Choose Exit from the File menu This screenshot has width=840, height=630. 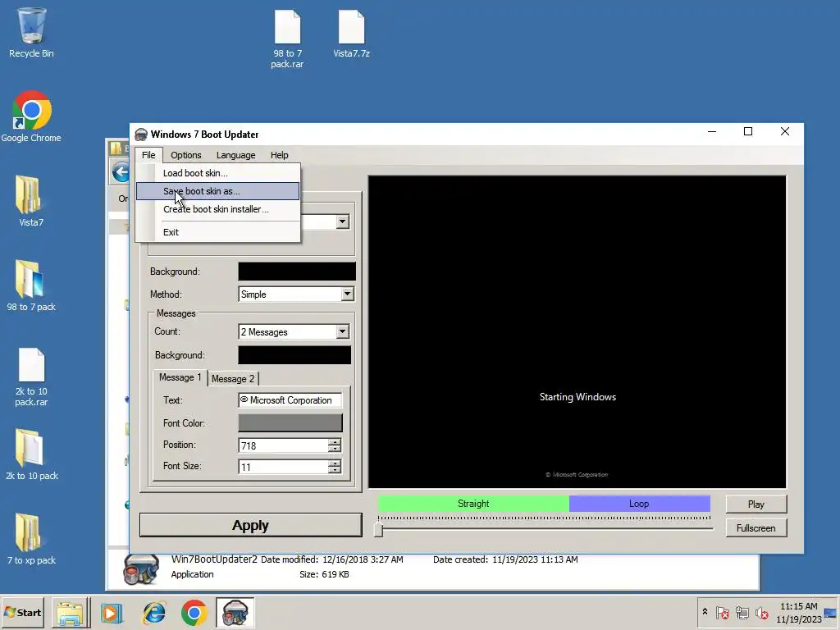pyautogui.click(x=217, y=232)
